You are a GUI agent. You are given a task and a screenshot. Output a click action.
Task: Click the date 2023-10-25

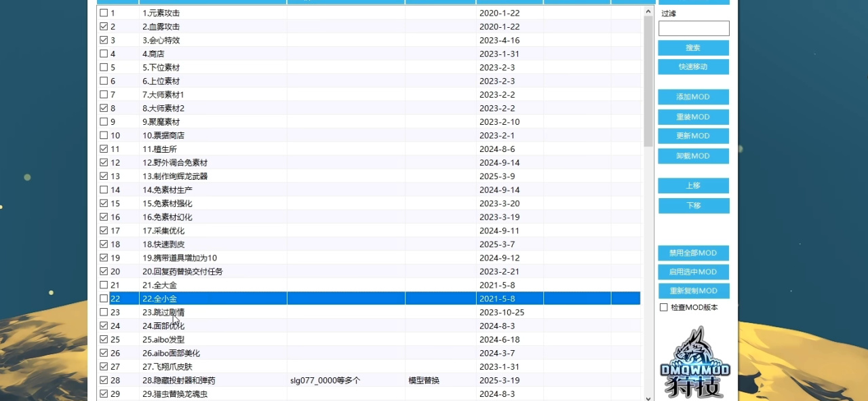[x=501, y=312]
